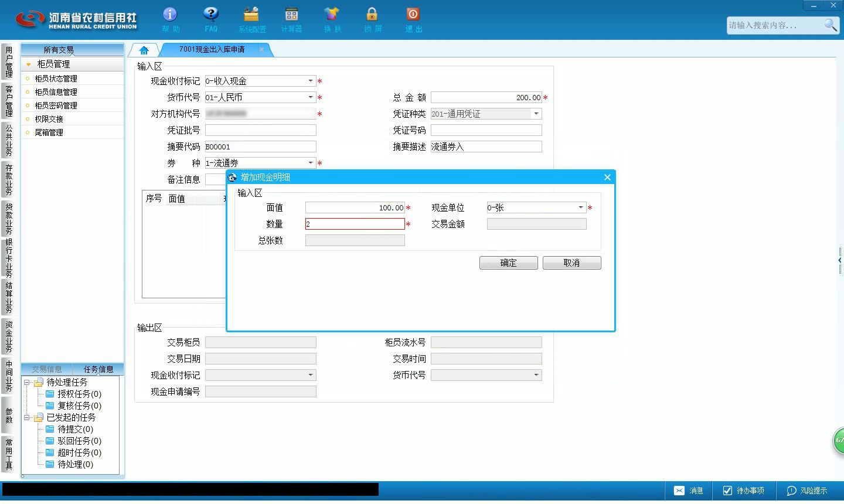This screenshot has width=844, height=504.
Task: Collapse the 已发起的任务 tree node
Action: point(27,417)
